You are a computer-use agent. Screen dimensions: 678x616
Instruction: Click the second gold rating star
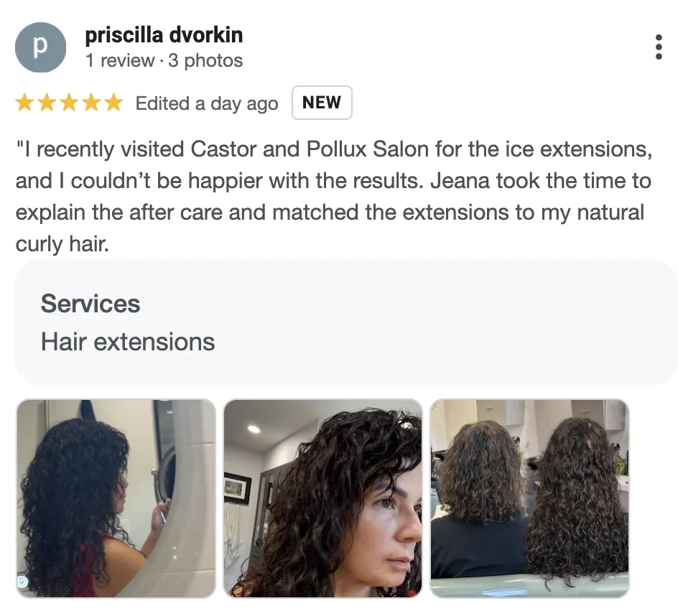(47, 103)
